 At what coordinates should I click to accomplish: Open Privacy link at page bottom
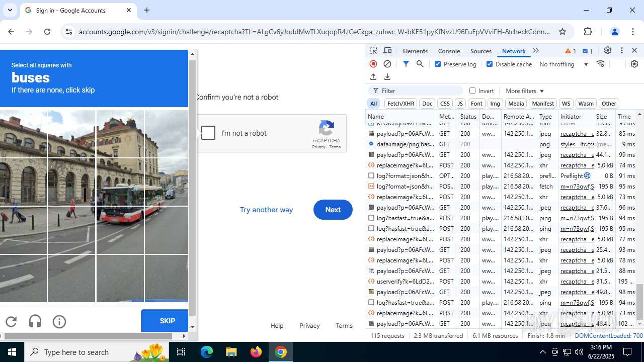(x=309, y=326)
